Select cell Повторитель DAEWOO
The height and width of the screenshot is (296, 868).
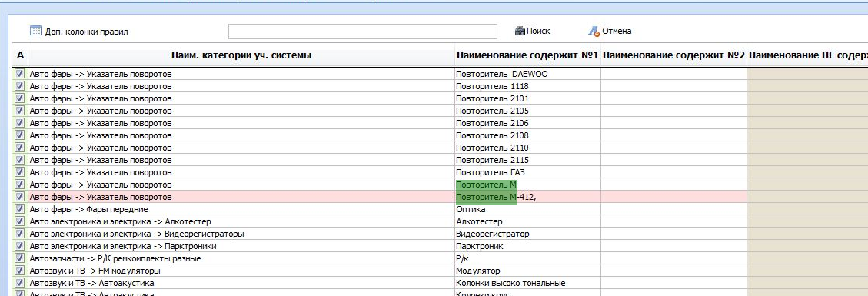(527, 74)
